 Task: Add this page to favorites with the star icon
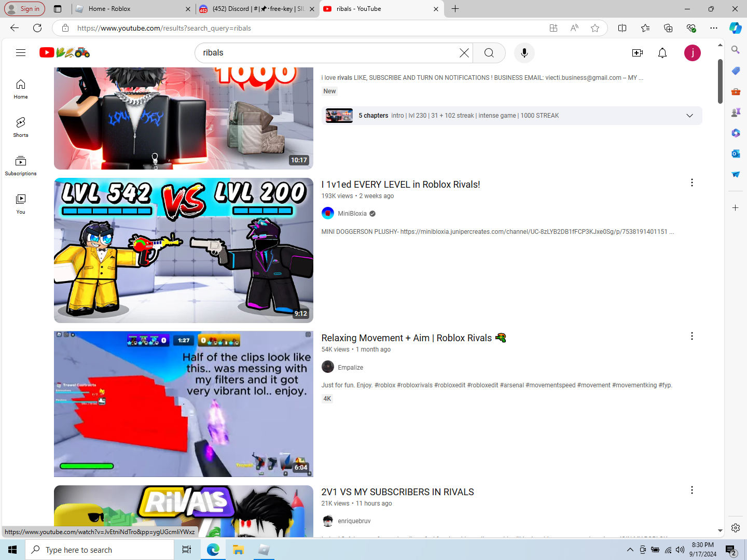[x=595, y=28]
